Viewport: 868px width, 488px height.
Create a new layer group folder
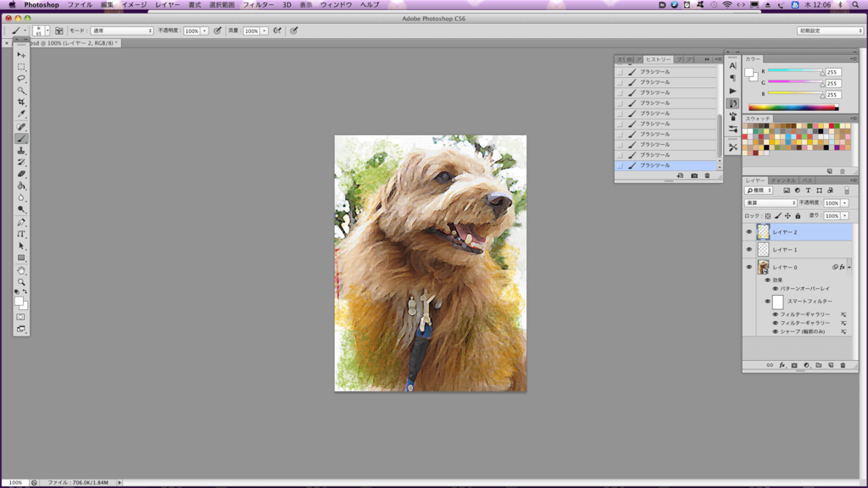(x=819, y=365)
